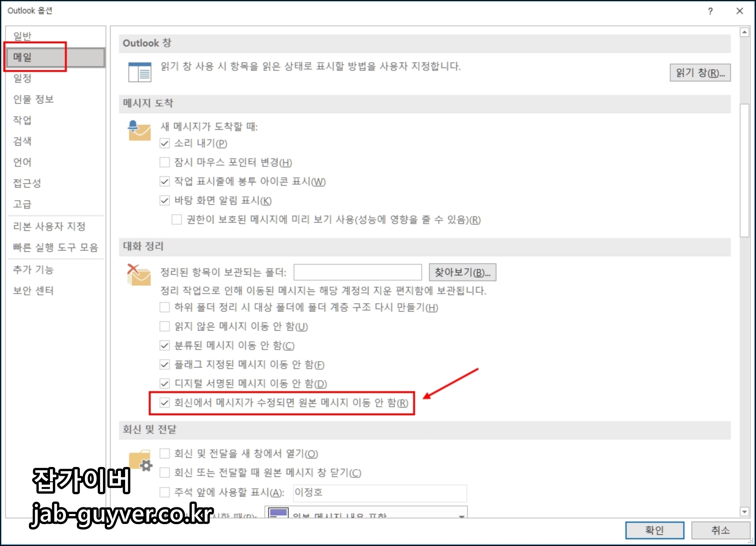The width and height of the screenshot is (756, 546).
Task: Open 리본 사용자 지정 category
Action: tap(55, 227)
